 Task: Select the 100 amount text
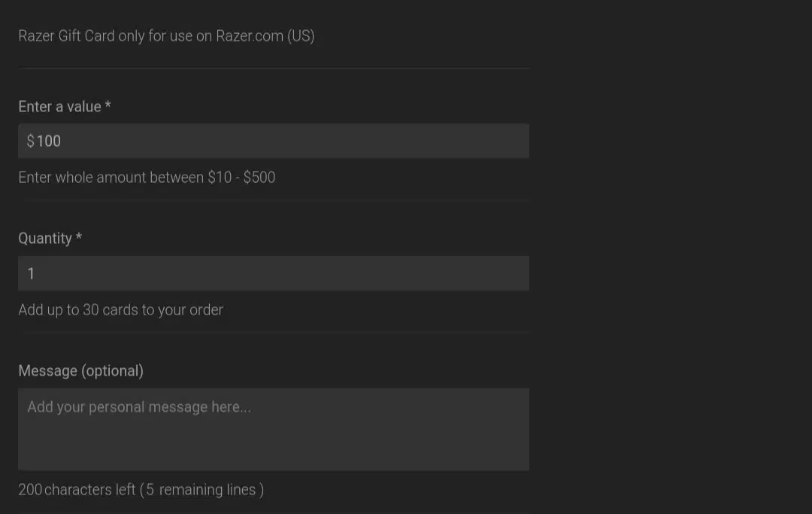pyautogui.click(x=49, y=141)
